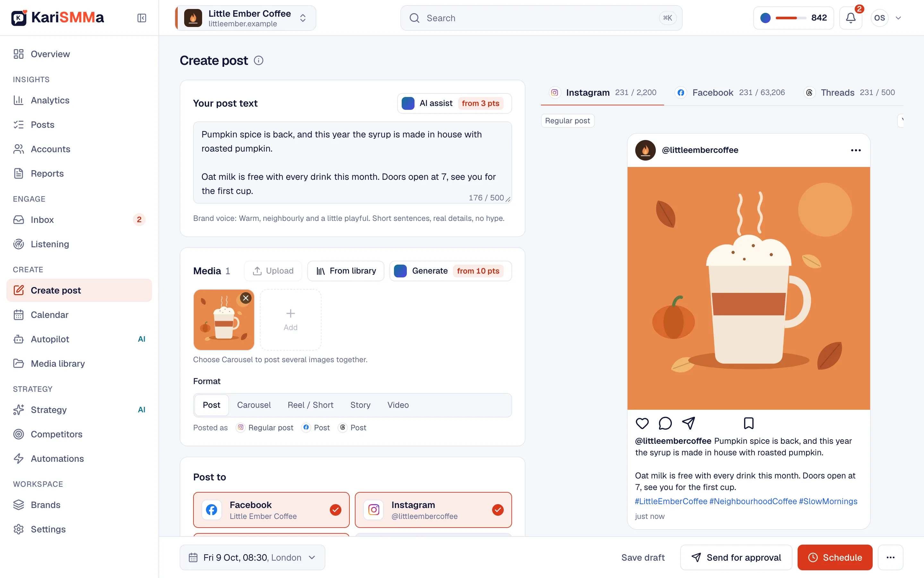Open Listening in the sidebar
Viewport: 924px width, 578px height.
pyautogui.click(x=79, y=244)
